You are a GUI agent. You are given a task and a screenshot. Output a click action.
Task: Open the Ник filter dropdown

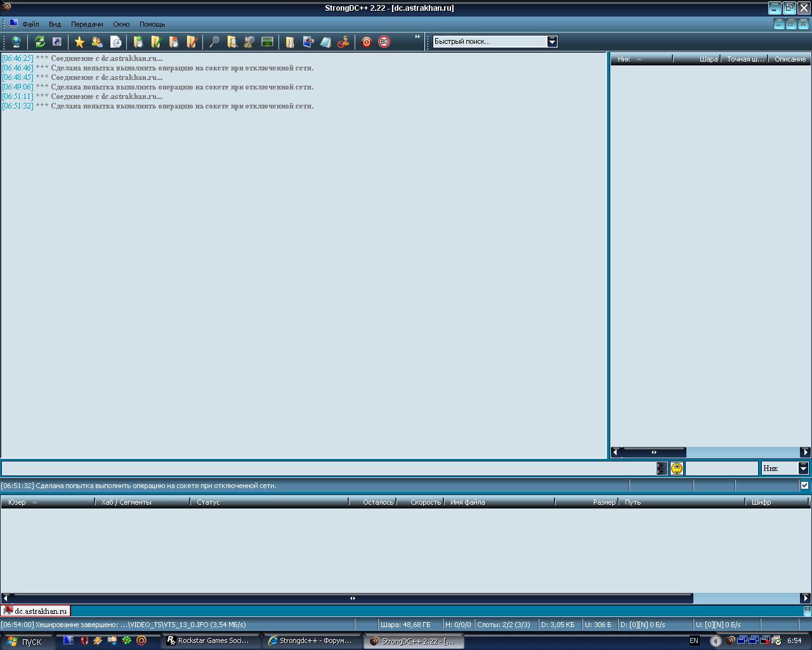(803, 468)
